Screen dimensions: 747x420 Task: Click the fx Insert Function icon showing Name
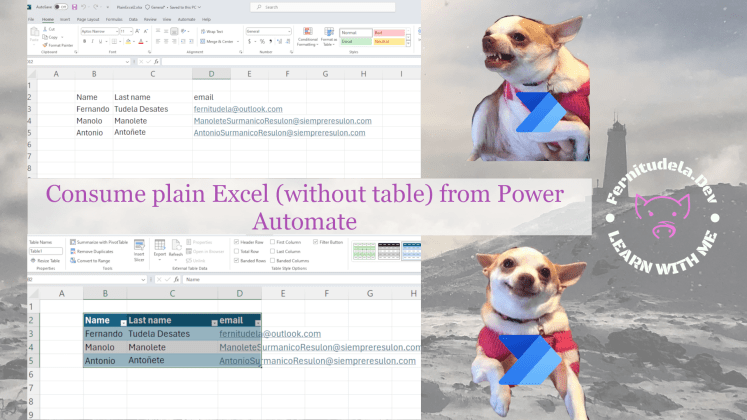(x=176, y=280)
